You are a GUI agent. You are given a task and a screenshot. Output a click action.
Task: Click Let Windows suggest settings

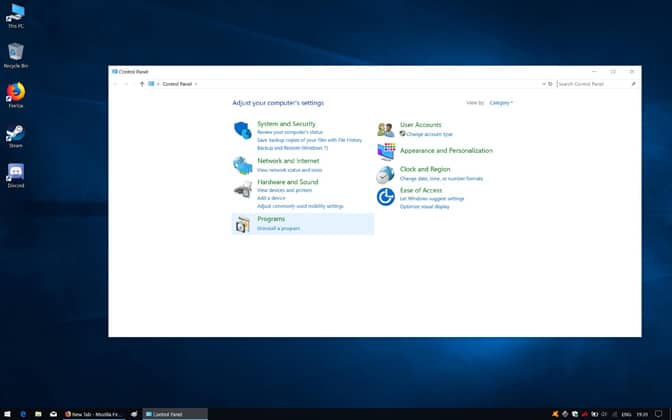(x=432, y=199)
